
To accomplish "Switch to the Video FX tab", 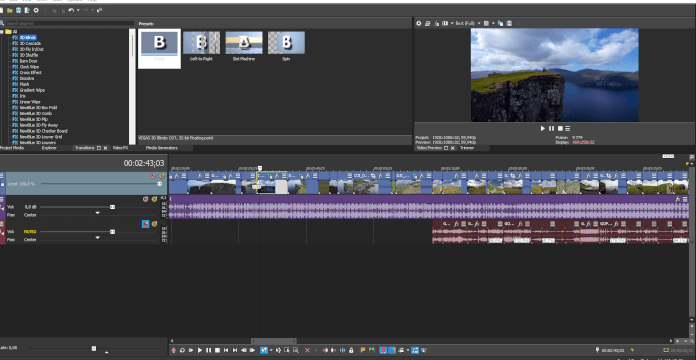I will point(120,148).
